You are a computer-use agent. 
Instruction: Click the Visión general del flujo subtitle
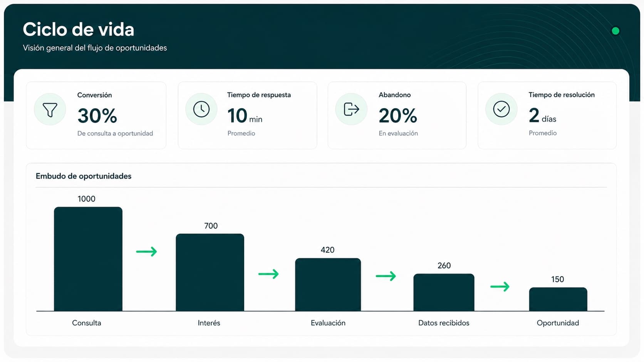[95, 48]
